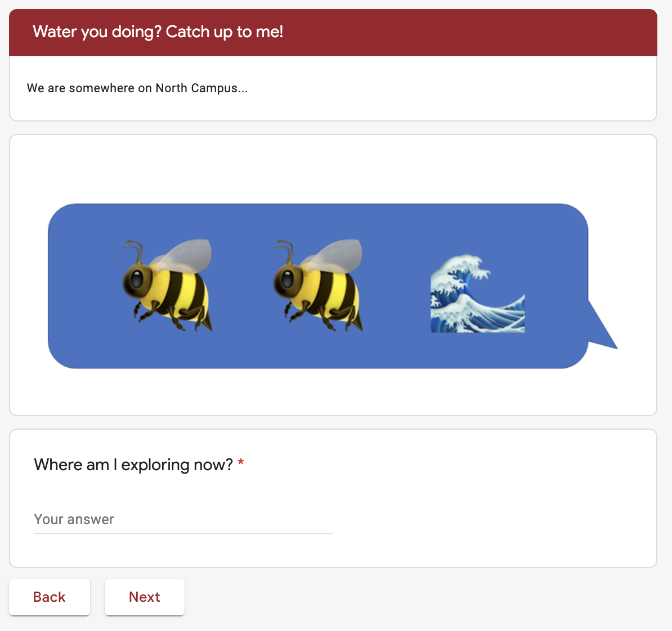
Task: Click the words 'North Campus' in the description
Action: pyautogui.click(x=196, y=88)
